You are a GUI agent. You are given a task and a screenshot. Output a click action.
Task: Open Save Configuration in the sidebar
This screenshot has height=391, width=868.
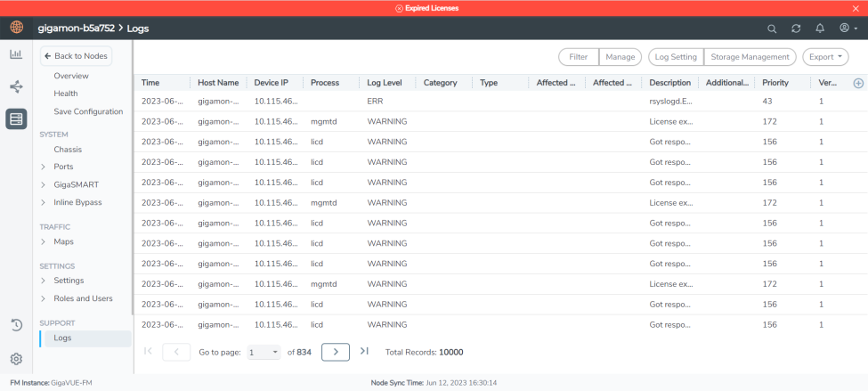click(x=88, y=111)
